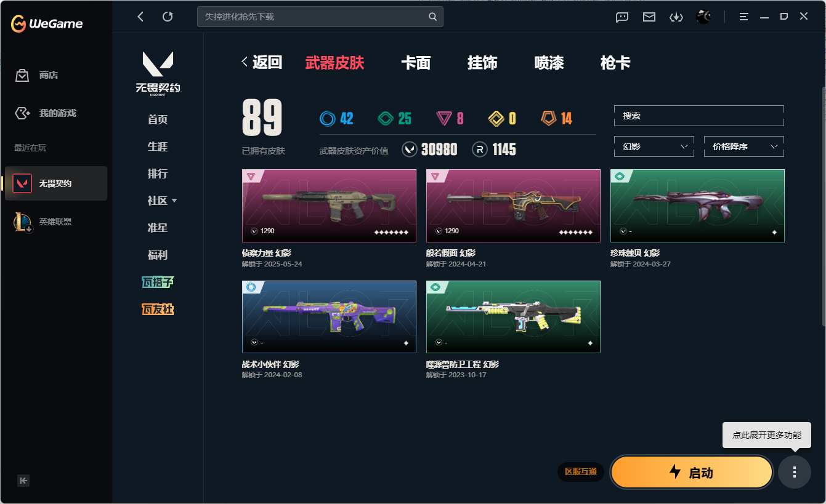Open 排行 rankings page

point(158,174)
